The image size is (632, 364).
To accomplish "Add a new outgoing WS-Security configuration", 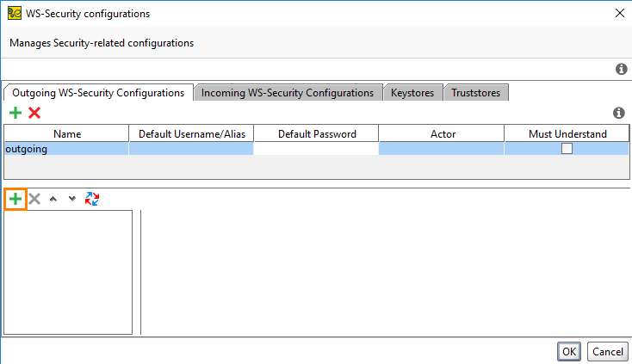I will tap(15, 113).
